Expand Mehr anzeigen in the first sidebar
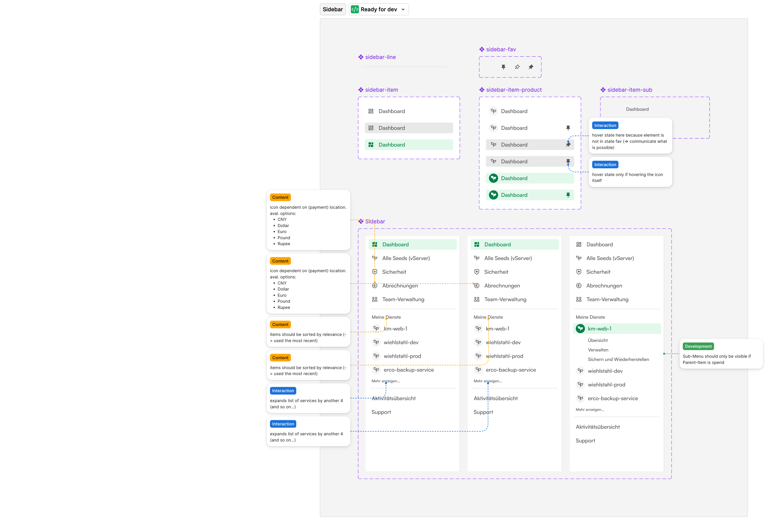 [386, 381]
